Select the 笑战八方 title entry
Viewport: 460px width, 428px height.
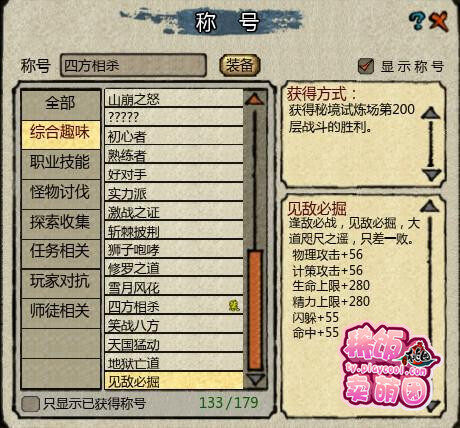(x=174, y=325)
